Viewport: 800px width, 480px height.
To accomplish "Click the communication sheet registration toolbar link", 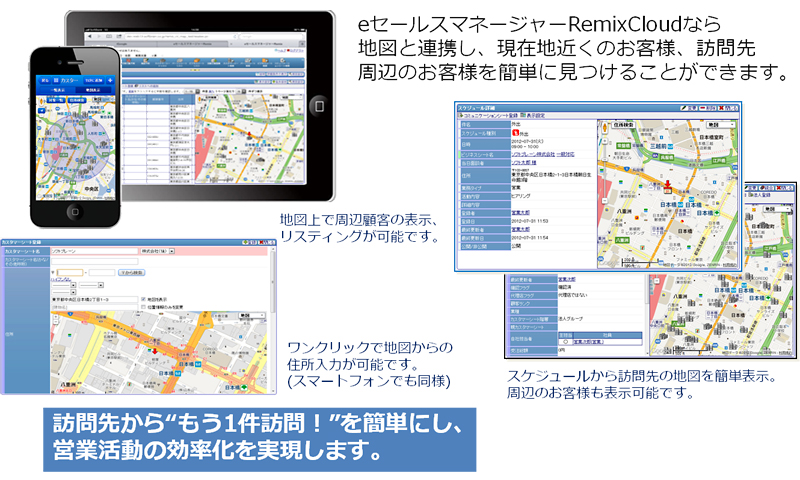I will coord(488,115).
